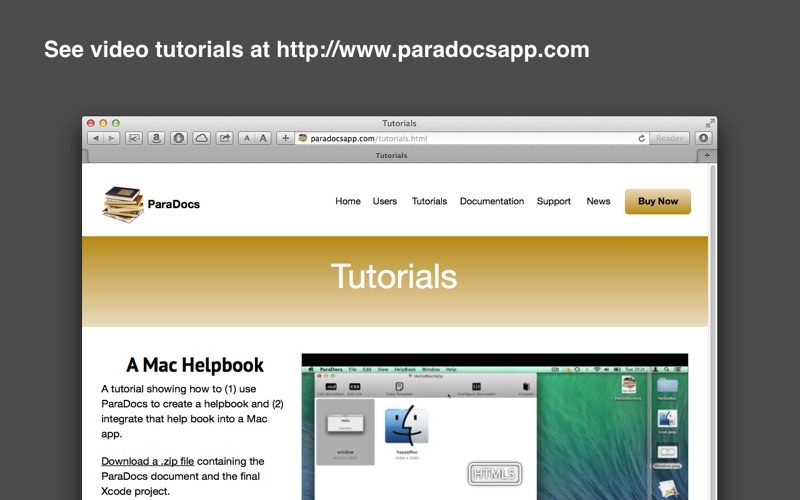Screen dimensions: 800x500
Task: Increase text size with large A button
Action: pos(263,138)
